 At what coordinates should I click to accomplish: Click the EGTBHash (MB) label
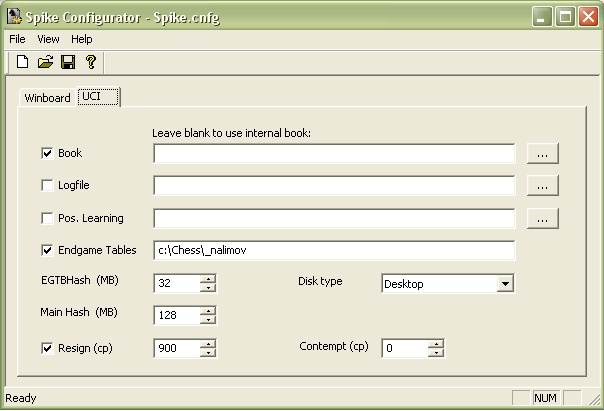tap(80, 280)
